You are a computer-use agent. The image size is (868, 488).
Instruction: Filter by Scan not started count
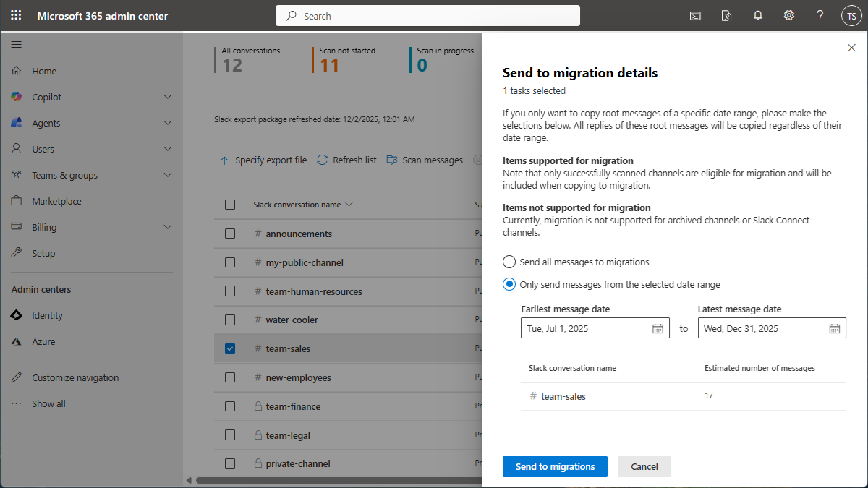click(345, 60)
